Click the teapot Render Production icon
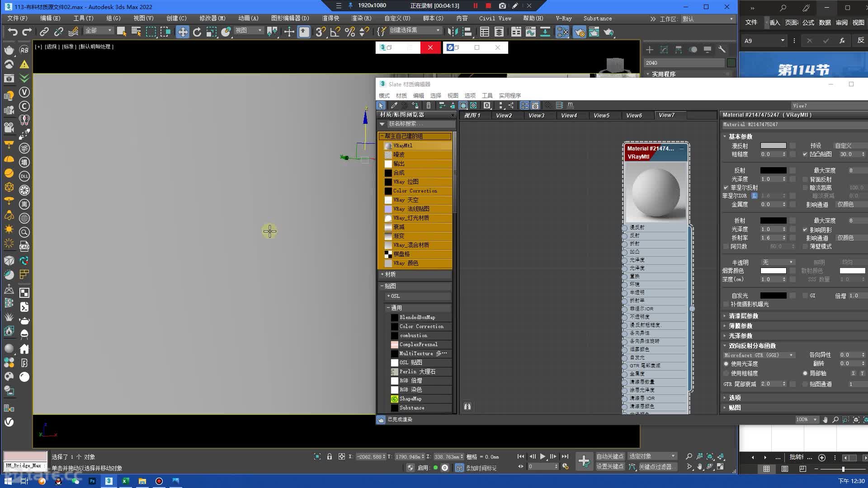The height and width of the screenshot is (488, 868). [x=609, y=32]
